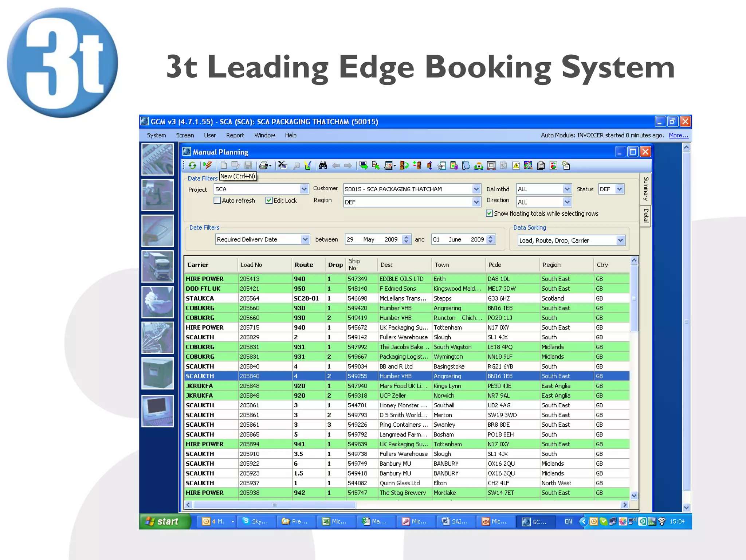This screenshot has width=746, height=560.
Task: Click the New document toolbar icon
Action: pos(224,166)
